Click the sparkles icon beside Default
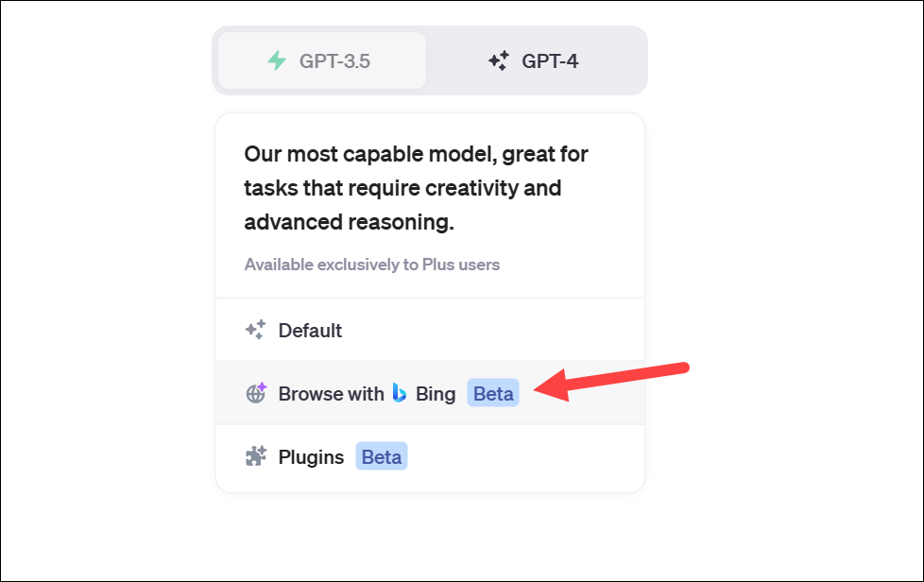The image size is (924, 582). (x=256, y=330)
